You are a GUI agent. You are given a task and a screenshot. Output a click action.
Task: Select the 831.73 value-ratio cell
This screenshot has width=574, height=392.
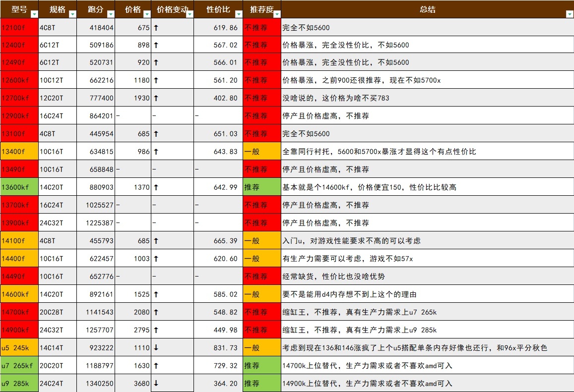(217, 348)
